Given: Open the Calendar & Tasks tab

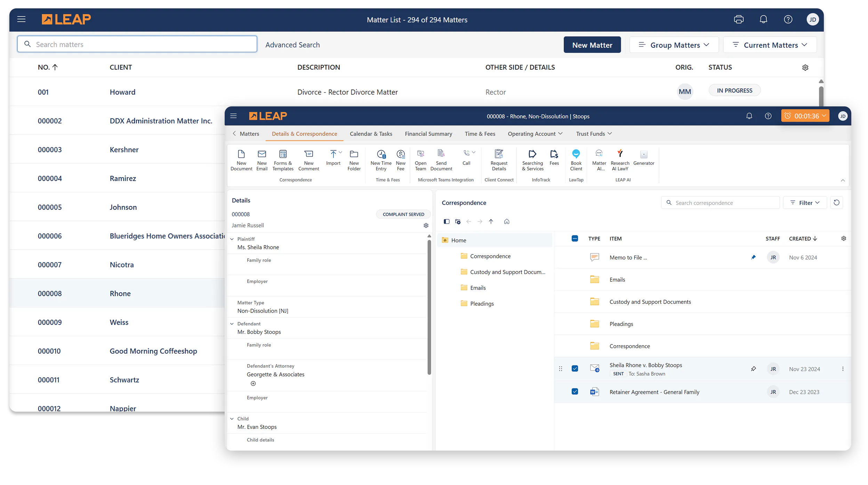Looking at the screenshot, I should click(x=371, y=134).
